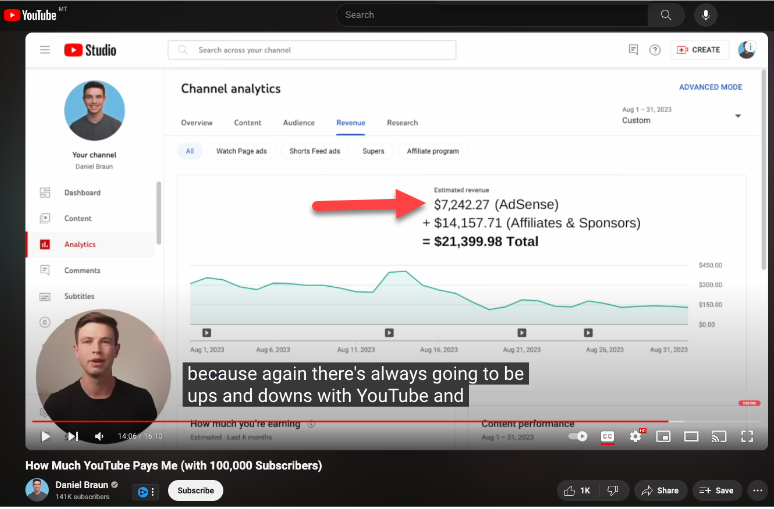The width and height of the screenshot is (774, 509).
Task: Cast video to a TV
Action: click(719, 436)
